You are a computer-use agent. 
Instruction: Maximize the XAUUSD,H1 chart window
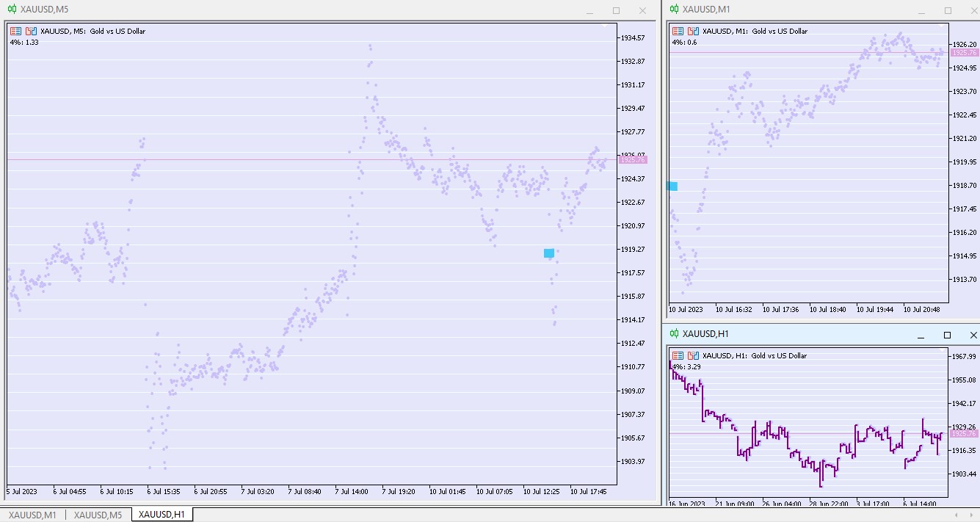947,335
